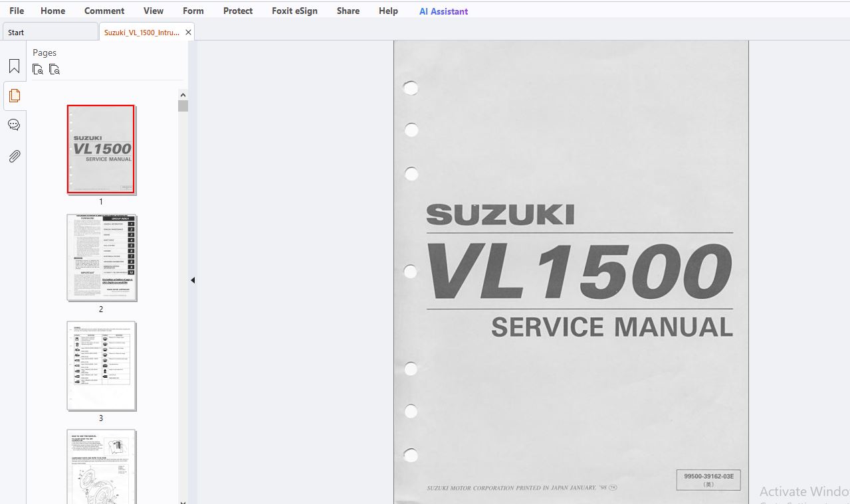Open the File menu
The image size is (850, 504).
coord(17,11)
